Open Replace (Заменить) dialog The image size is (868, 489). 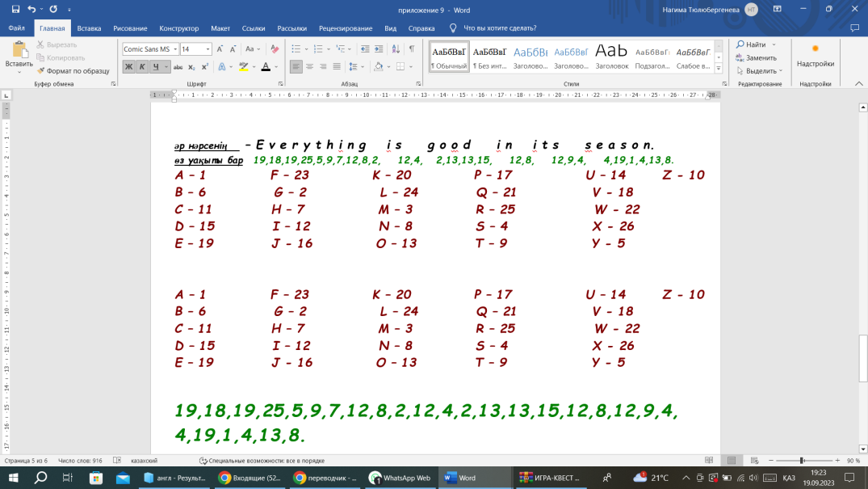pos(757,57)
